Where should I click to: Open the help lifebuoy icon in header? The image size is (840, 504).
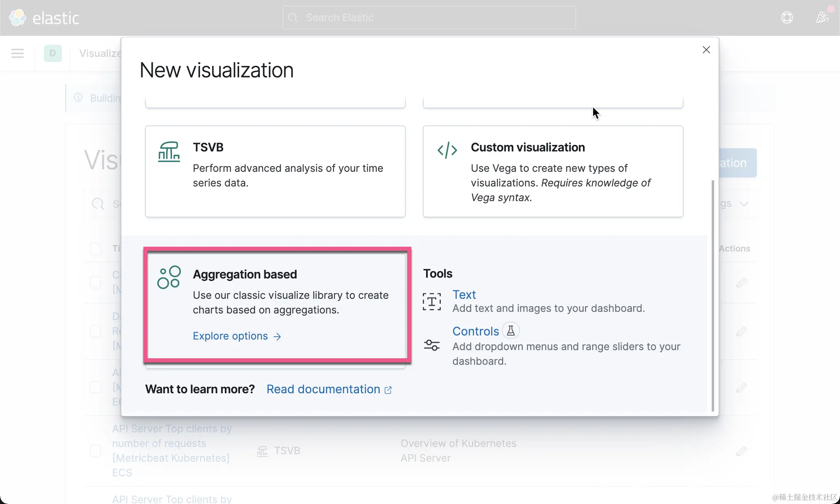pyautogui.click(x=787, y=18)
